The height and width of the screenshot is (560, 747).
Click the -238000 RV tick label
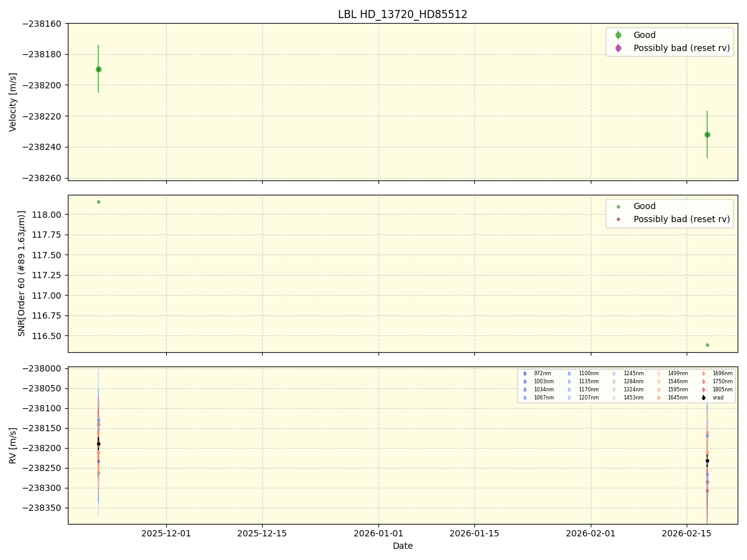tap(41, 368)
